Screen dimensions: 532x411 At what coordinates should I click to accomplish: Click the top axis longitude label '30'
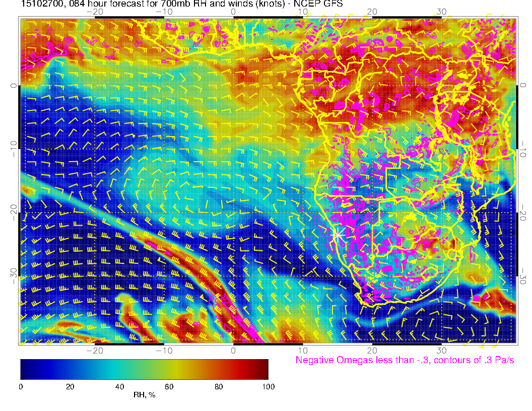(x=441, y=12)
